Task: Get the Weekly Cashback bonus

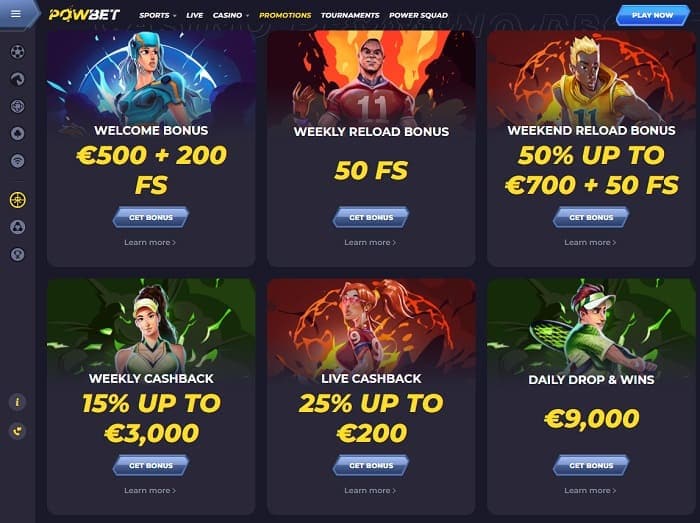Action: click(x=151, y=465)
